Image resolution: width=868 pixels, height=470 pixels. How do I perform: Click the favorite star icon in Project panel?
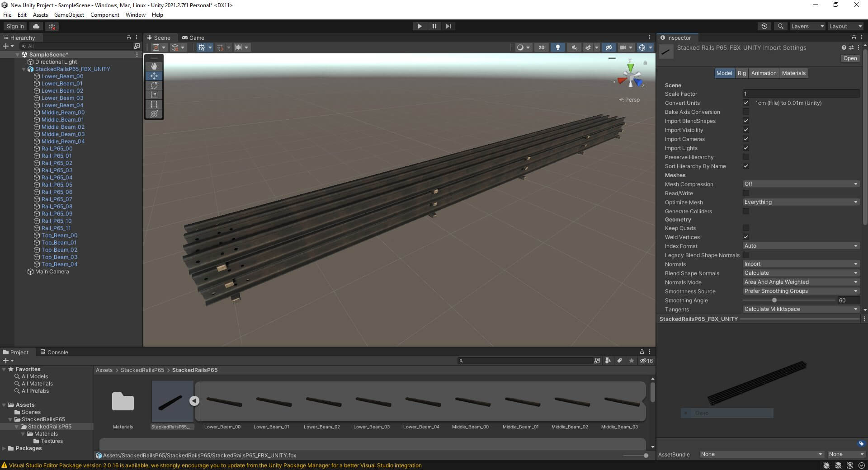[x=632, y=361]
